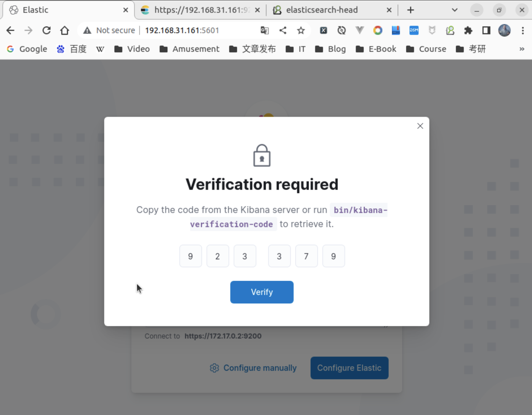
Task: Click the translate page icon
Action: [264, 30]
